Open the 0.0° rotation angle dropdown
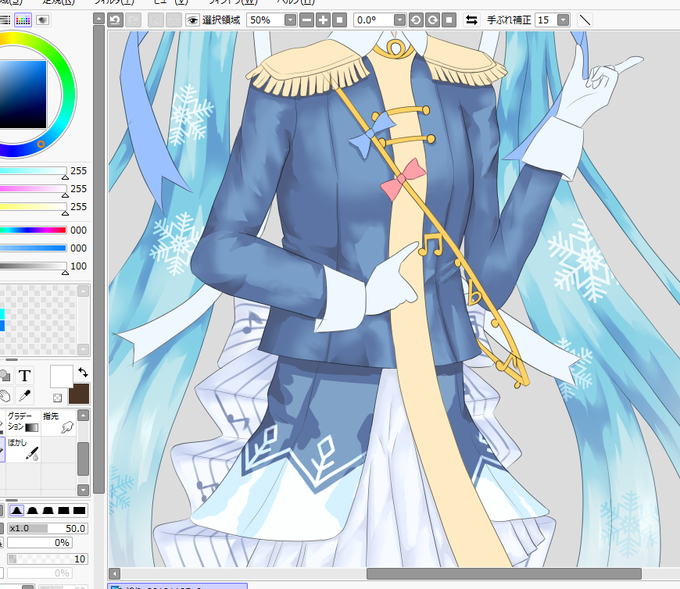The image size is (680, 589). [399, 20]
